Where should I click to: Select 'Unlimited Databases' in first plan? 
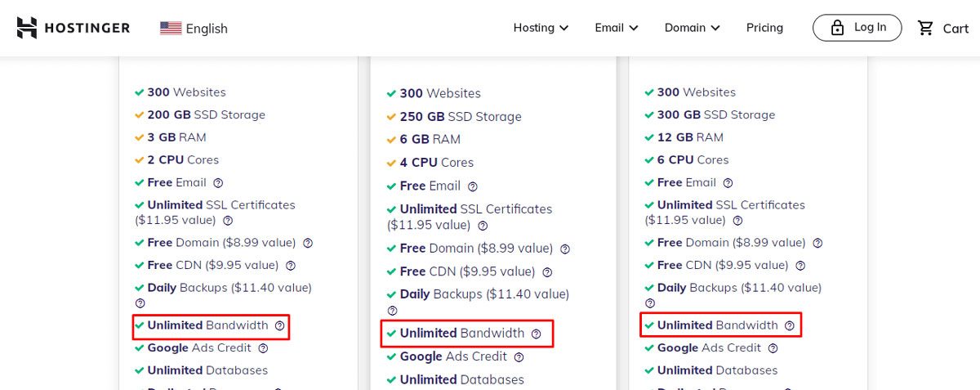pos(207,370)
